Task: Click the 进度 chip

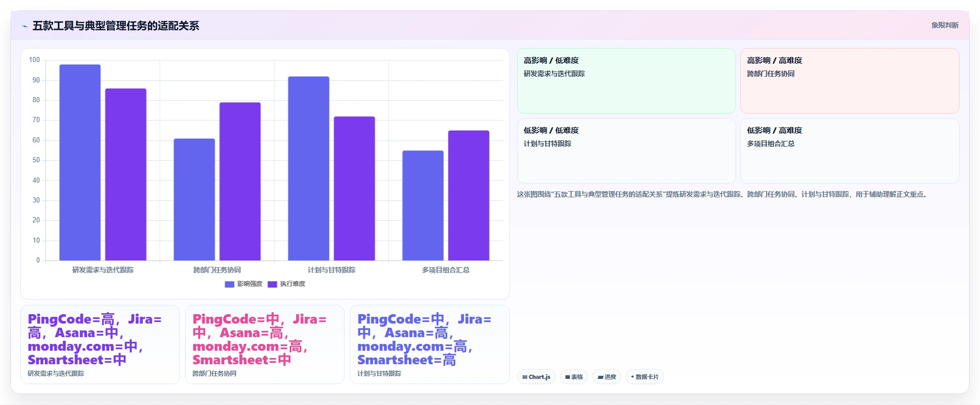Action: point(607,377)
